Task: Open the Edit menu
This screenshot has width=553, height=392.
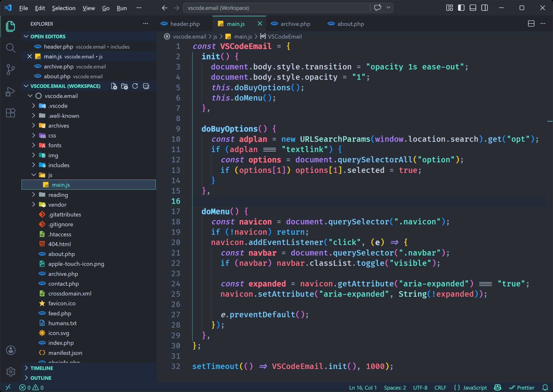Action: [40, 8]
